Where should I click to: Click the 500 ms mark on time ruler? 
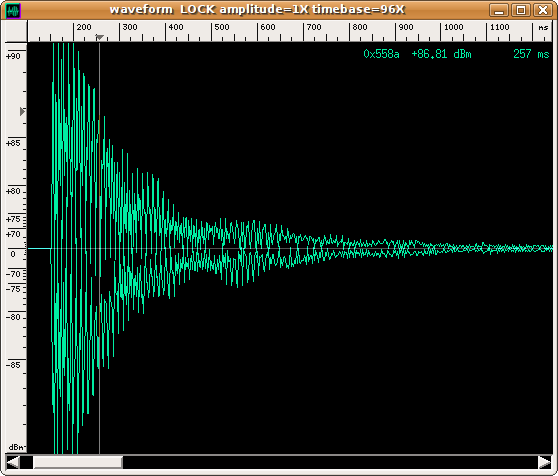coord(222,27)
